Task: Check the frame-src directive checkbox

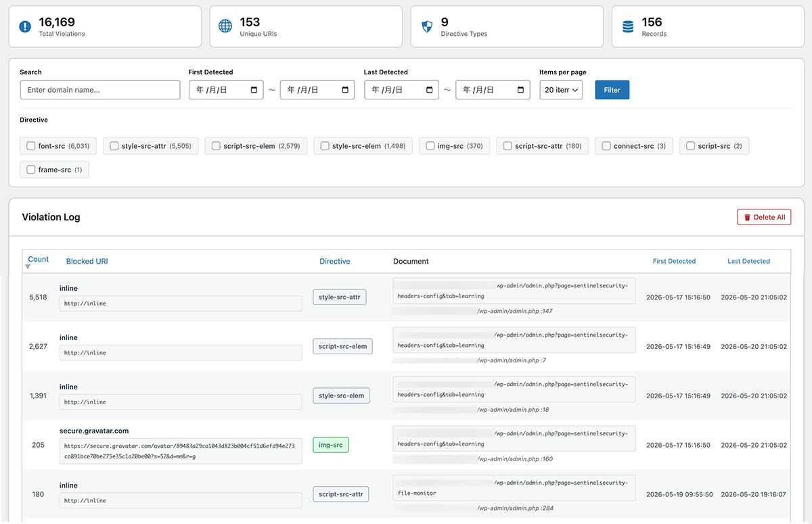Action: point(31,170)
